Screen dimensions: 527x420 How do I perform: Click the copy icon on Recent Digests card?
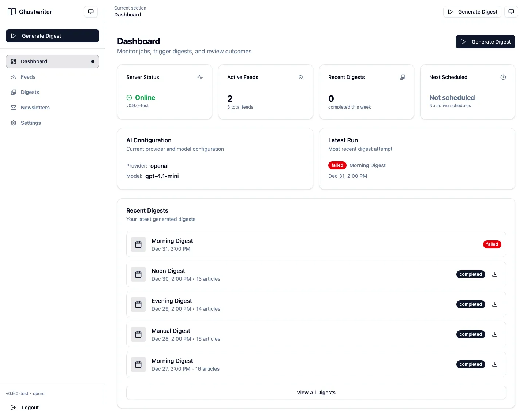(x=402, y=77)
